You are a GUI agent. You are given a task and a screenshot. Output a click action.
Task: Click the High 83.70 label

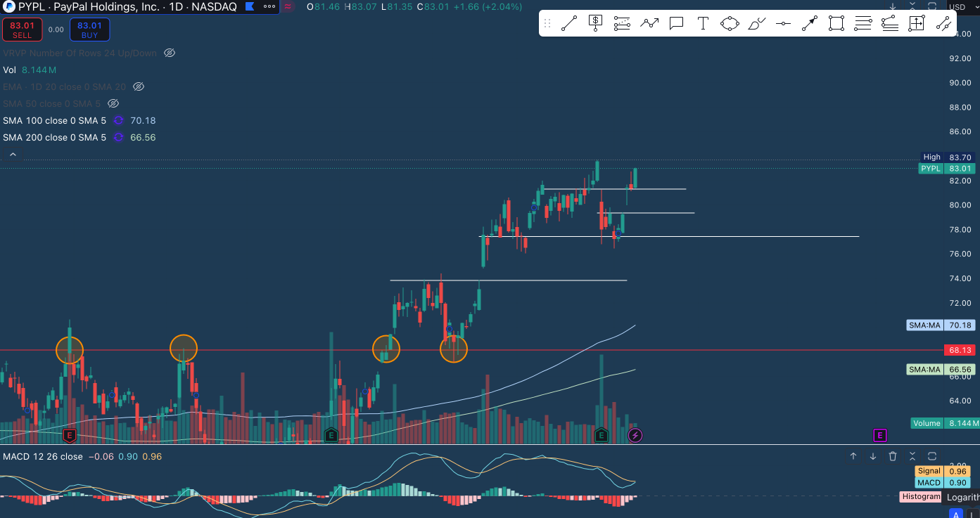coord(948,157)
